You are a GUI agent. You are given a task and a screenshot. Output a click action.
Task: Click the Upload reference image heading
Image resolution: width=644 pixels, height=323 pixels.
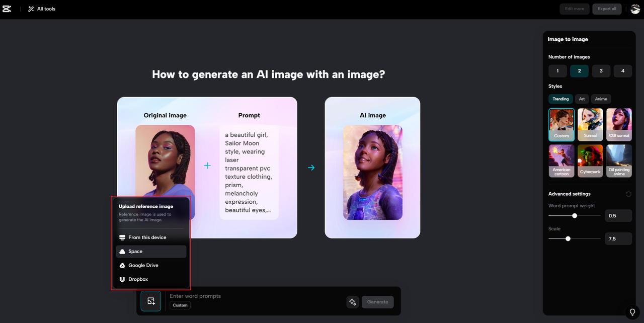146,206
